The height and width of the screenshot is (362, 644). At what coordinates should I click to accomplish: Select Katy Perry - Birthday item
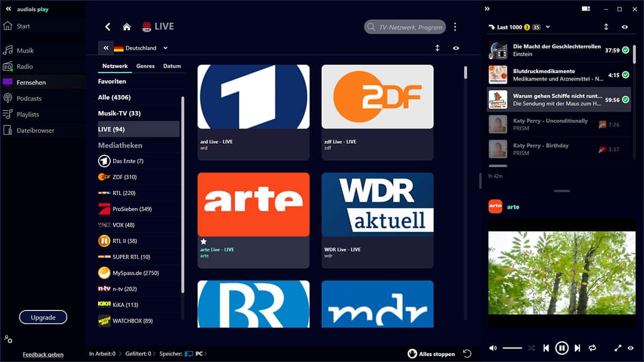(x=559, y=149)
